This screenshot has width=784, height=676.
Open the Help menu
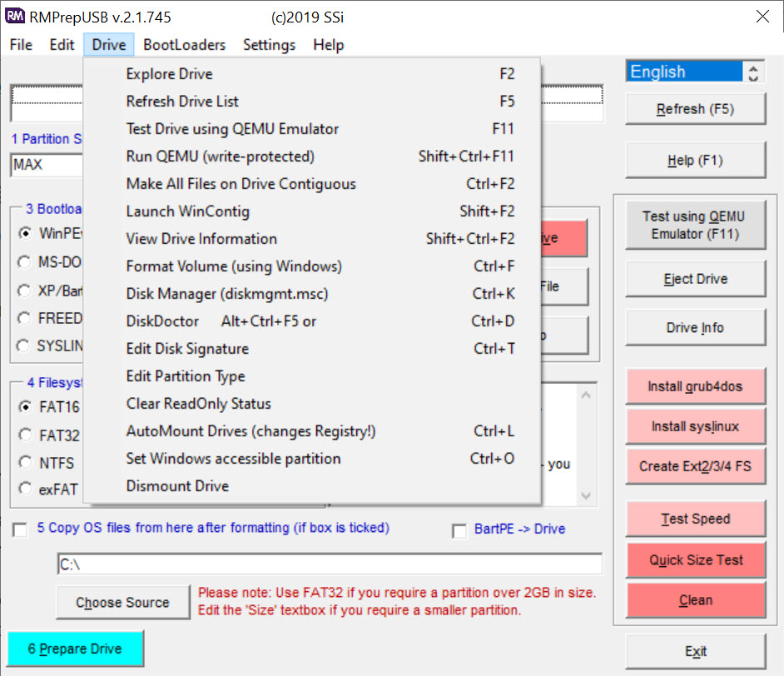(329, 45)
